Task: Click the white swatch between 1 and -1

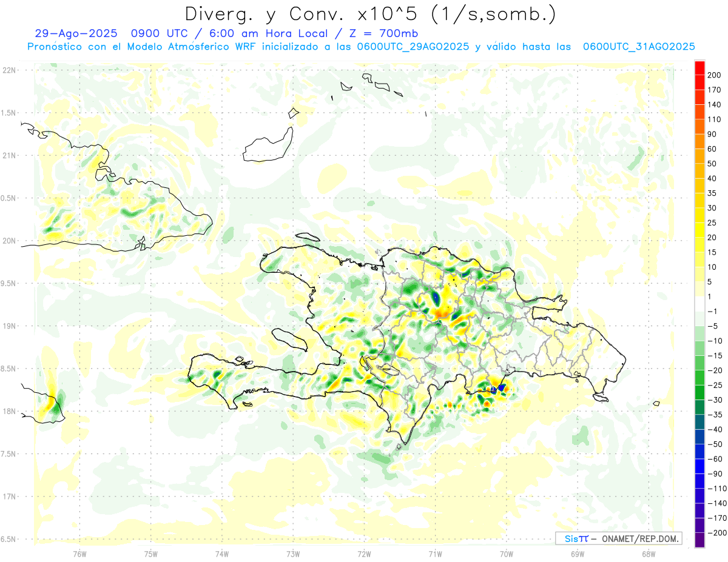Action: click(699, 304)
